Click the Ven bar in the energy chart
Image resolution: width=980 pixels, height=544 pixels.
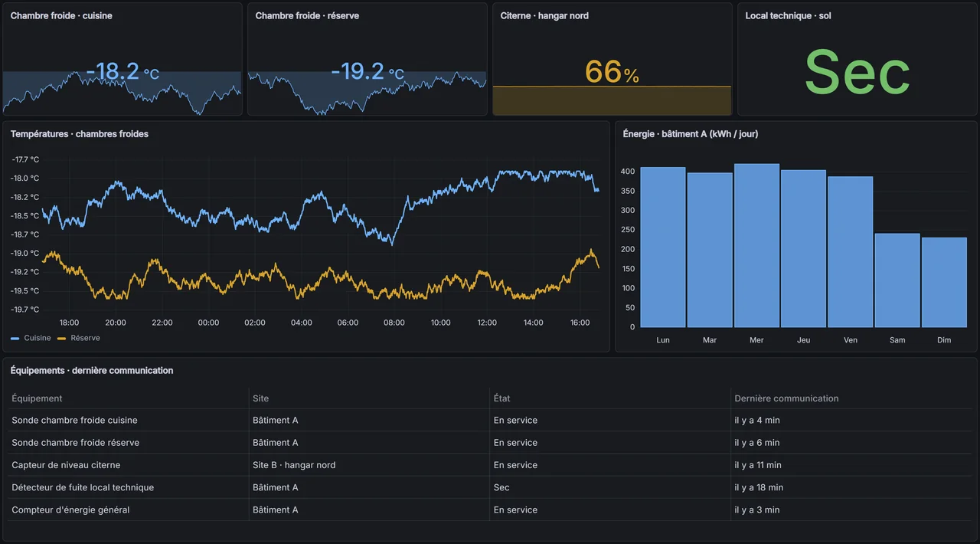pos(851,252)
